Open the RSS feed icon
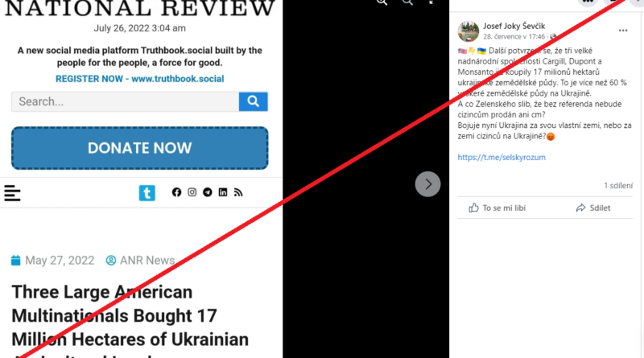Image resolution: width=644 pixels, height=358 pixels. (238, 192)
